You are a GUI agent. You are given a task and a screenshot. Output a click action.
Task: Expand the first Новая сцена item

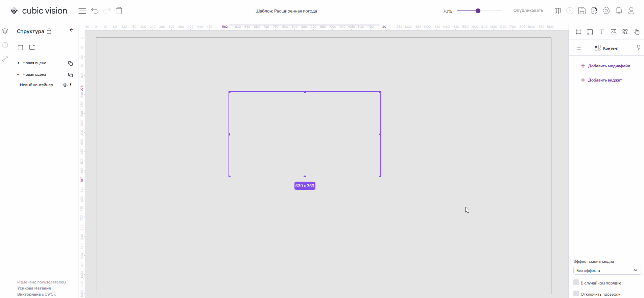tap(18, 63)
